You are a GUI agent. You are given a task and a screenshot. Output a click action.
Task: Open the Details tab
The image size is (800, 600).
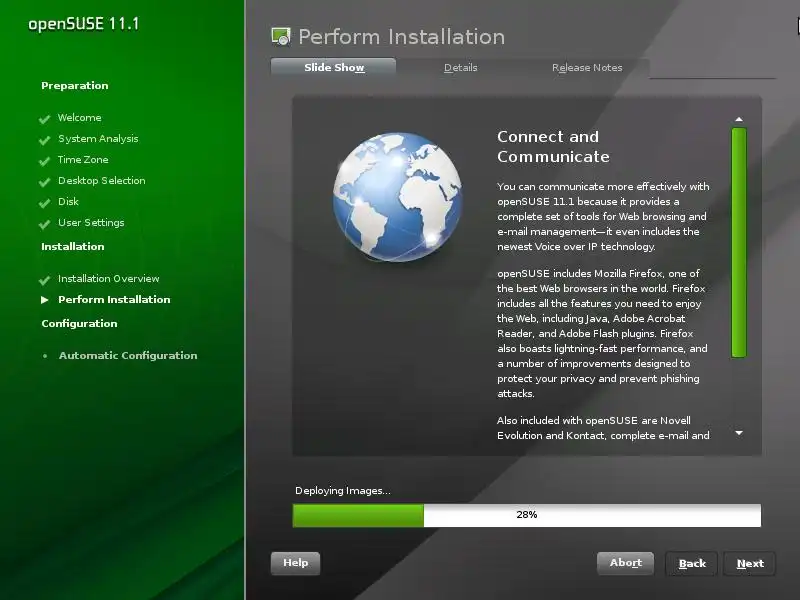(x=460, y=67)
